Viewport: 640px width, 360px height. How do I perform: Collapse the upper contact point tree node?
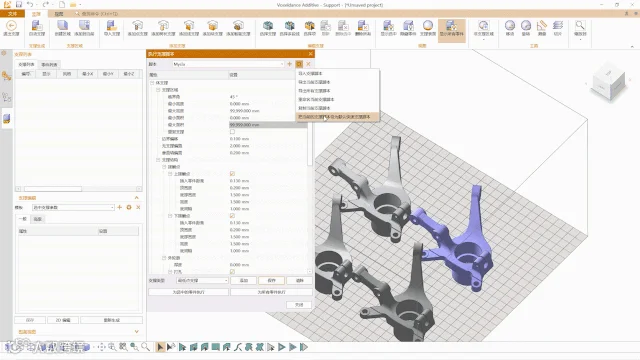pyautogui.click(x=170, y=174)
